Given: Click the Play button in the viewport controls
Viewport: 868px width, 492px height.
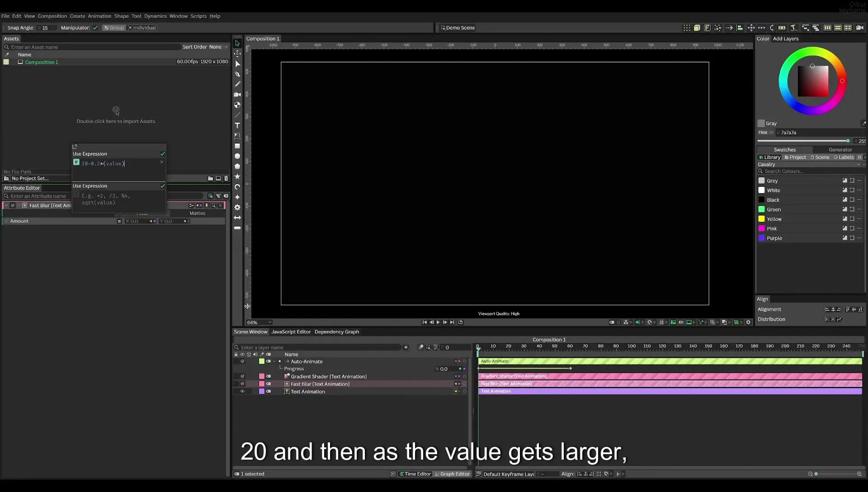Looking at the screenshot, I should tap(438, 322).
